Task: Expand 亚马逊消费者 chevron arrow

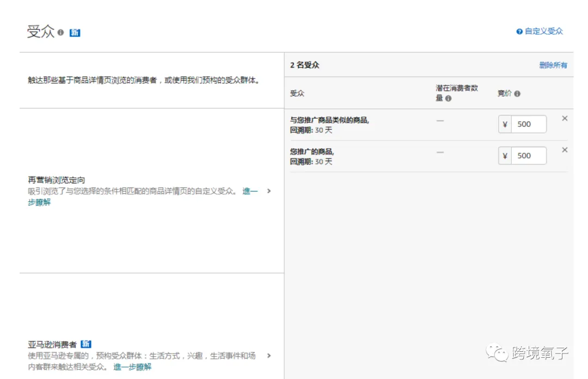Action: tap(269, 356)
